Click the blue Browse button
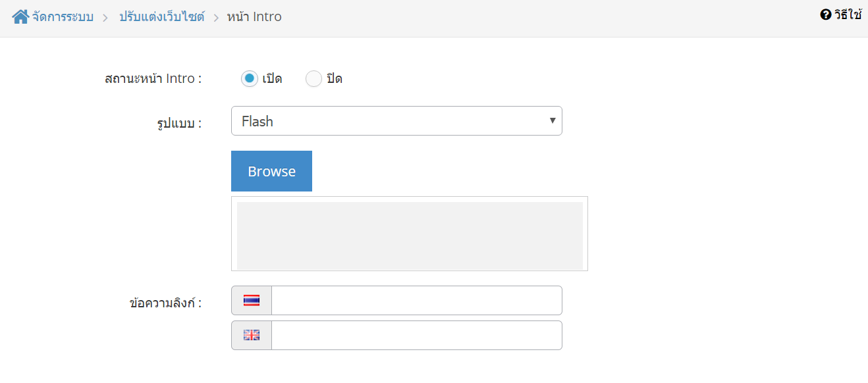This screenshot has height=383, width=868. tap(271, 171)
